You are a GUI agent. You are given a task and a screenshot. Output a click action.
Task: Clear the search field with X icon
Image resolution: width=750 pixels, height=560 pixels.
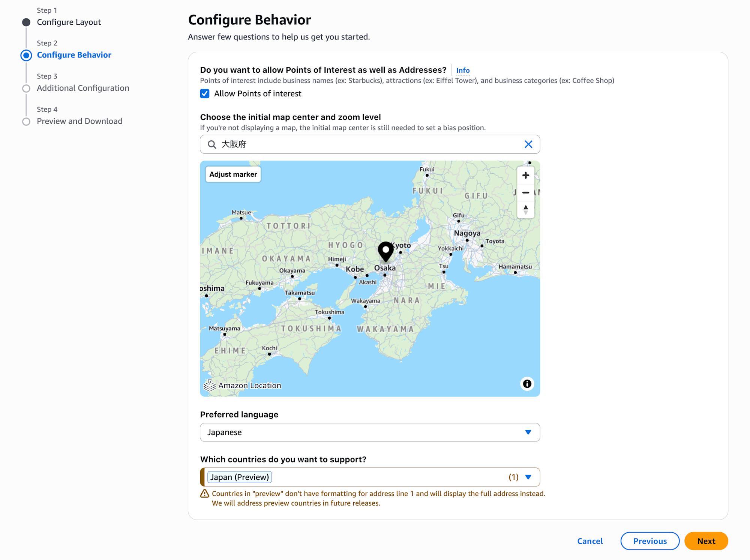528,144
